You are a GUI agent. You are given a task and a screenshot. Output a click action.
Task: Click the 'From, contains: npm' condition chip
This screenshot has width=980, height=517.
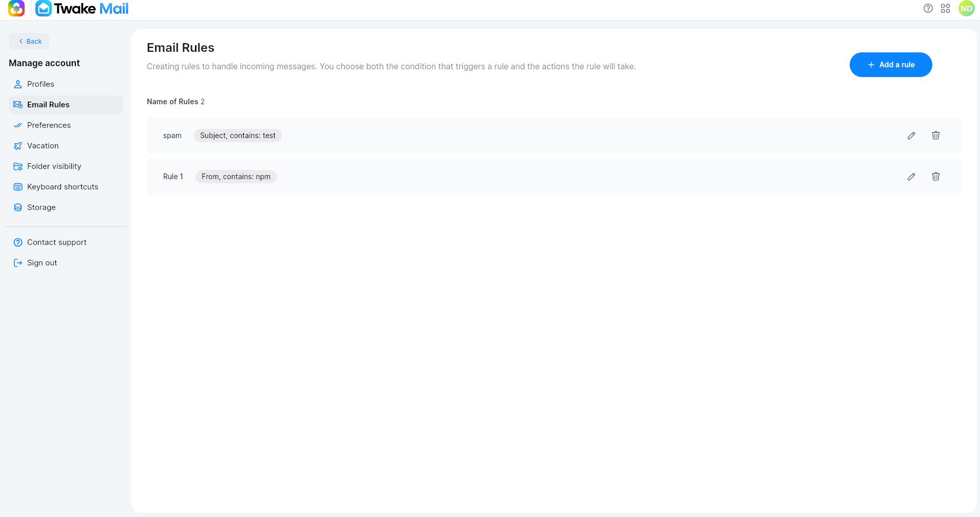click(236, 177)
